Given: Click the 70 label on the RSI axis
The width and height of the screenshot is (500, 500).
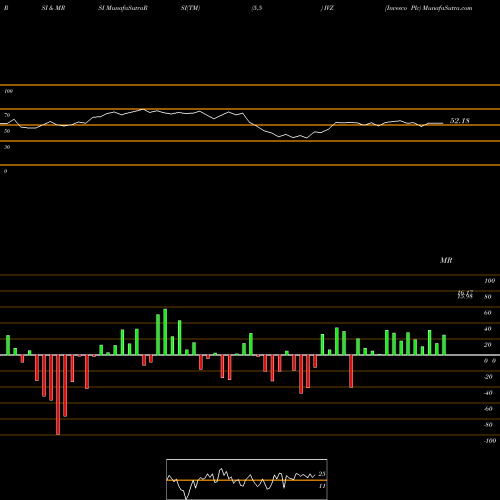Looking at the screenshot, I should [7, 115].
